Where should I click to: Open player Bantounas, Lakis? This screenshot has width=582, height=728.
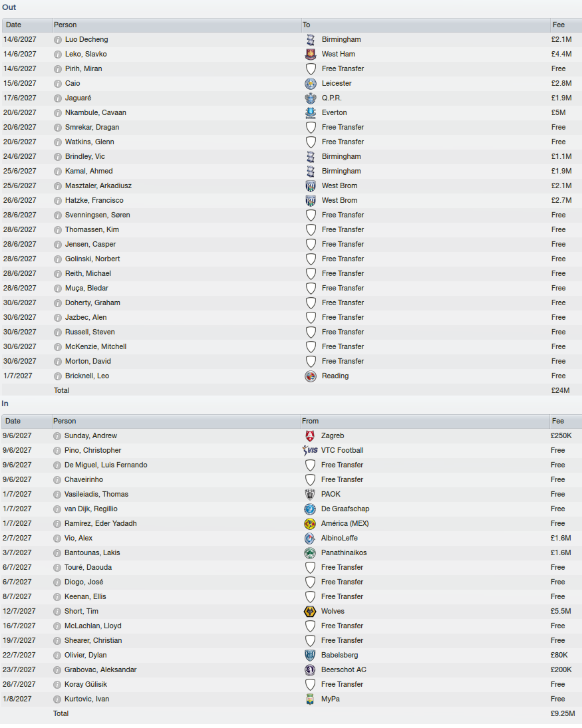(x=92, y=553)
